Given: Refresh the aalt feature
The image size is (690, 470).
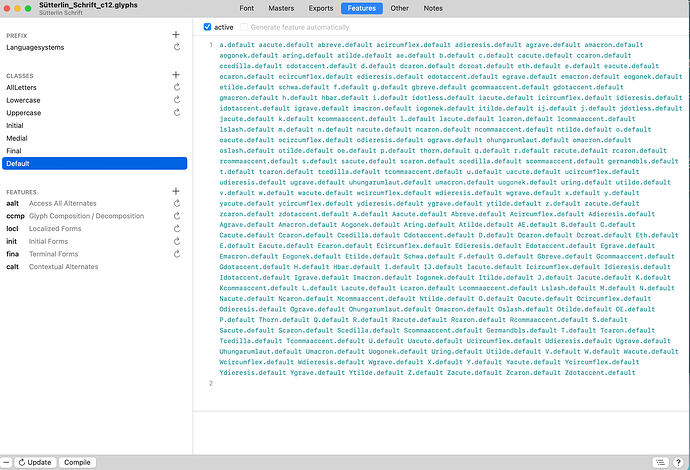Looking at the screenshot, I should click(x=176, y=203).
